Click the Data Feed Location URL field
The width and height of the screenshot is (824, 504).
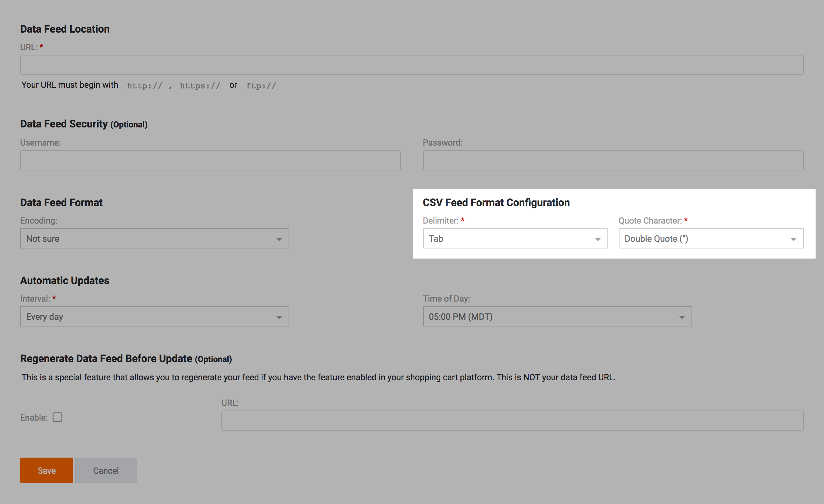[412, 65]
